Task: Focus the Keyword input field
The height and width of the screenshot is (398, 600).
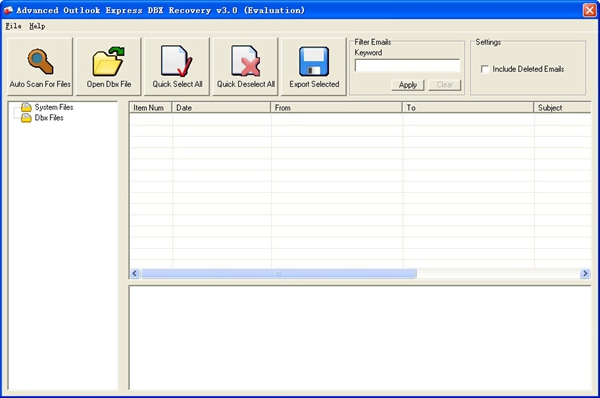Action: coord(407,65)
